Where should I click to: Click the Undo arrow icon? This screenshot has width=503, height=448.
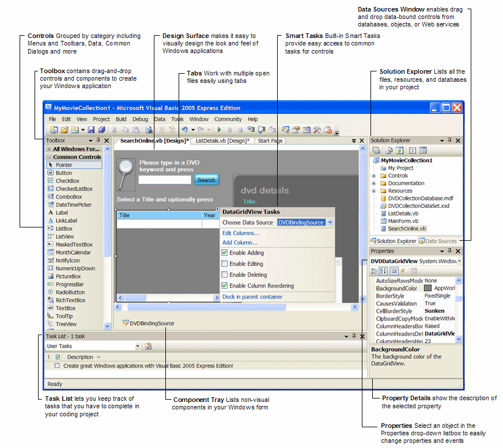coord(184,130)
